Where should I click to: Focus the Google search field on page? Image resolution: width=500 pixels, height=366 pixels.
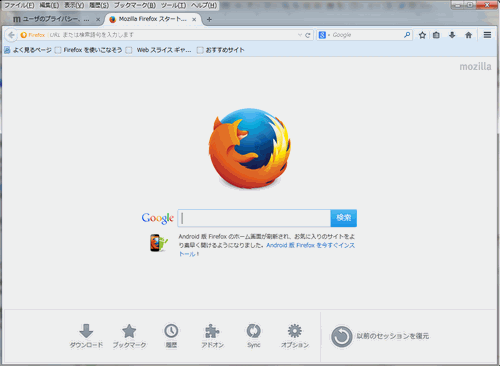point(254,218)
